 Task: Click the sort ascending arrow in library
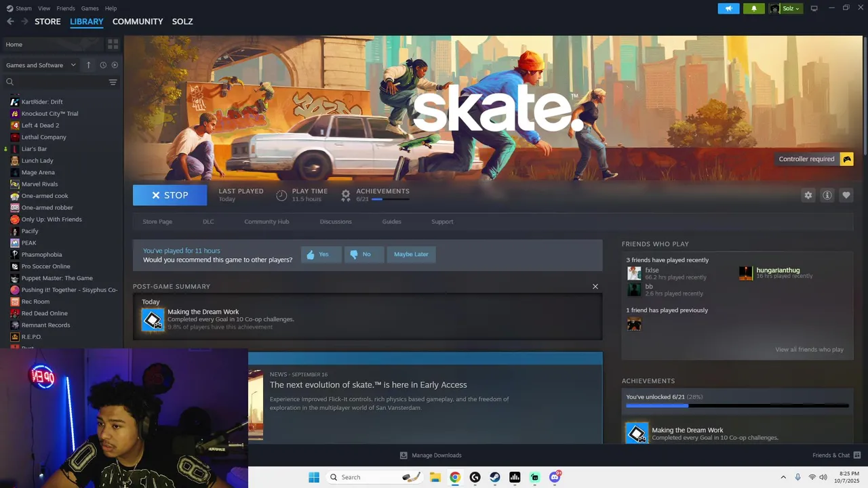pos(88,65)
